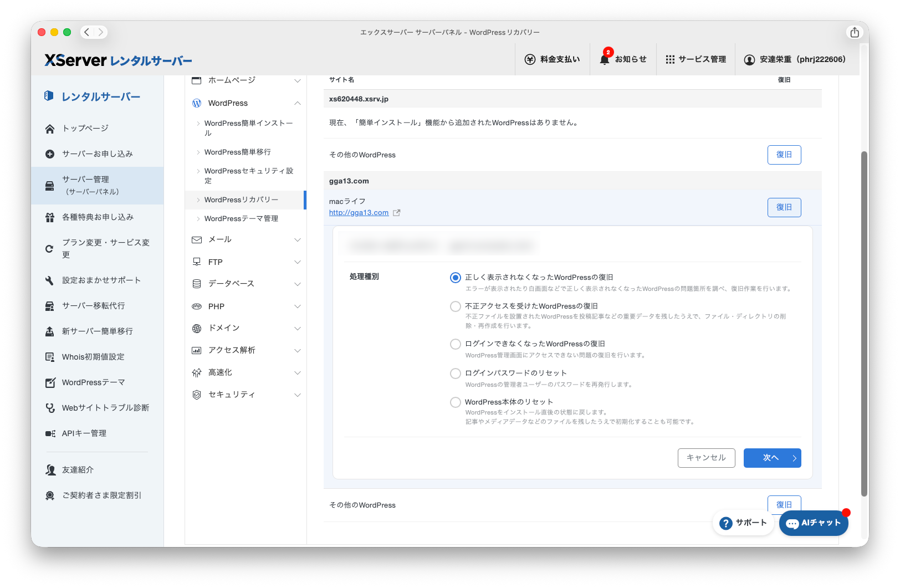Open the AIチャット chat widget

point(814,523)
